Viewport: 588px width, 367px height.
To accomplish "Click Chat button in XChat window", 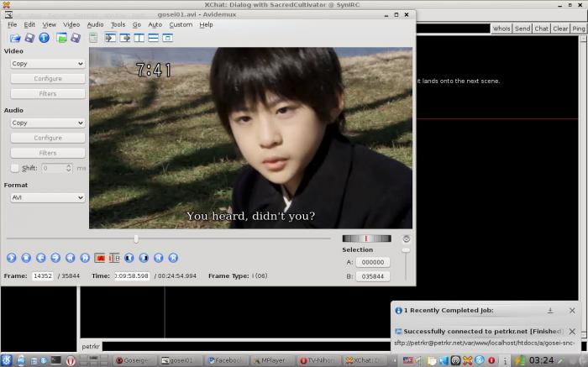I will coord(541,29).
